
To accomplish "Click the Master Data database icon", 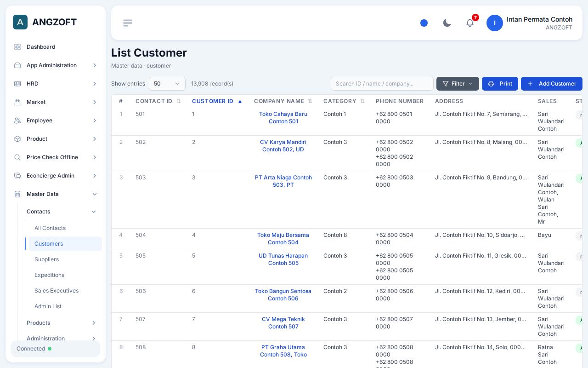I will tap(17, 194).
